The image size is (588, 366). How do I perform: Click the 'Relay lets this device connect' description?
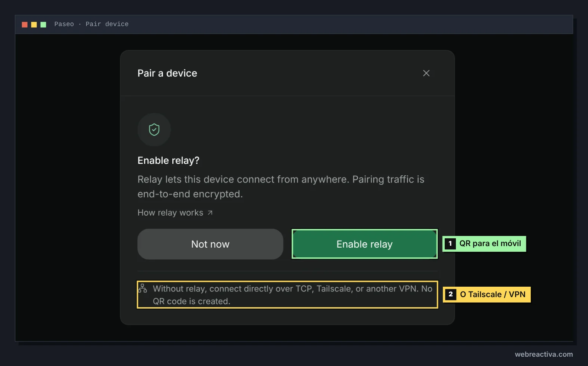[281, 187]
